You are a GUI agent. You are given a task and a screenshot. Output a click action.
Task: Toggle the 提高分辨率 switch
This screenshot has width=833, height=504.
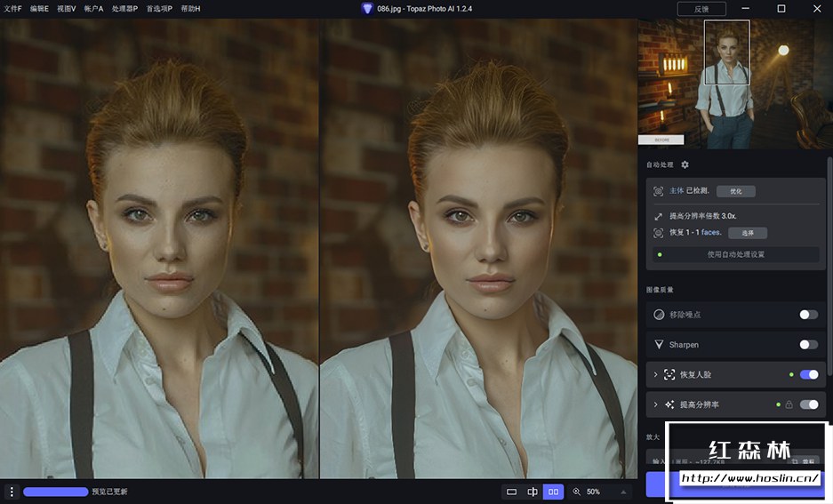(x=809, y=404)
